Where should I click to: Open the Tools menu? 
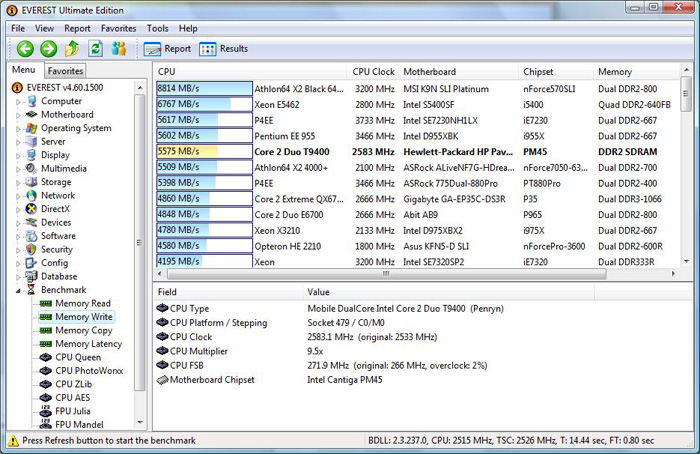click(158, 29)
